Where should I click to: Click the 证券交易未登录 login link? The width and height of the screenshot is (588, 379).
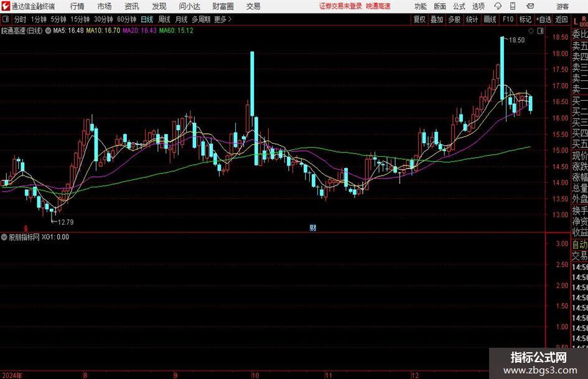340,6
